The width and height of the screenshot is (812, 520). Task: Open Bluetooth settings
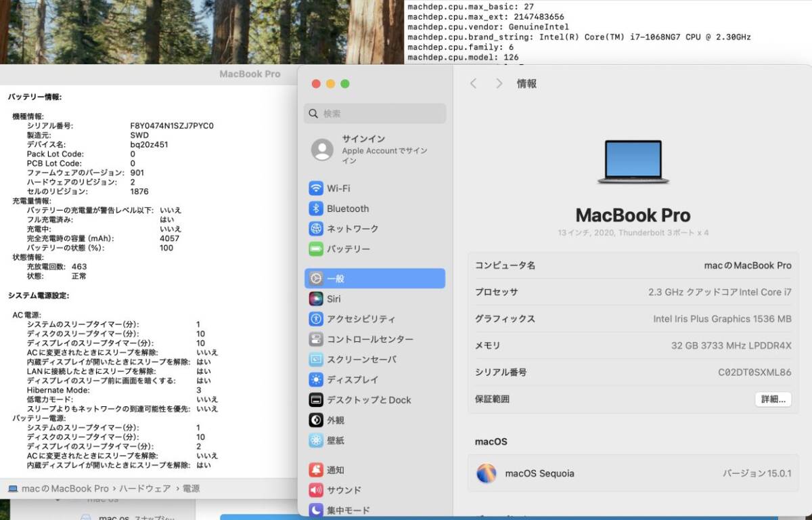(348, 209)
